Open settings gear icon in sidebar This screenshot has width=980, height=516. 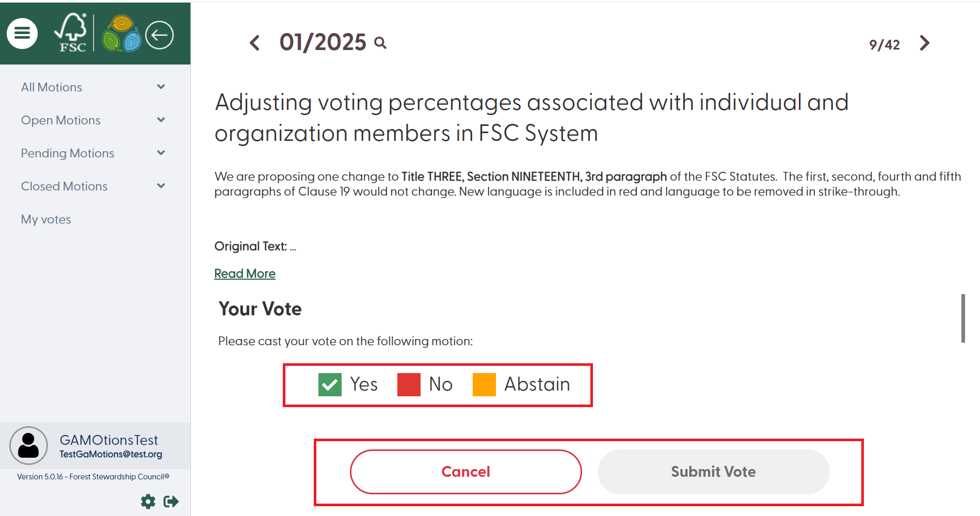click(x=148, y=502)
